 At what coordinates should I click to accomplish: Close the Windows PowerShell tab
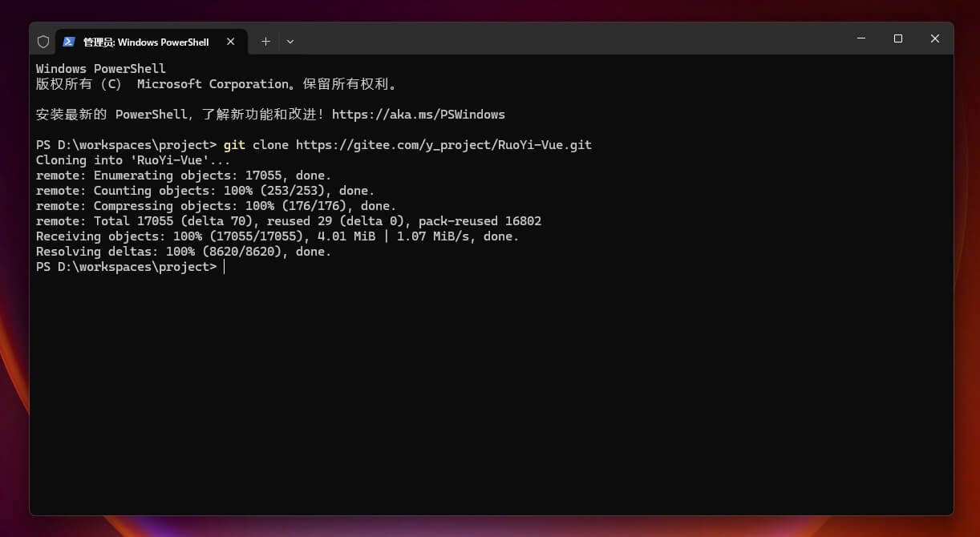point(230,42)
